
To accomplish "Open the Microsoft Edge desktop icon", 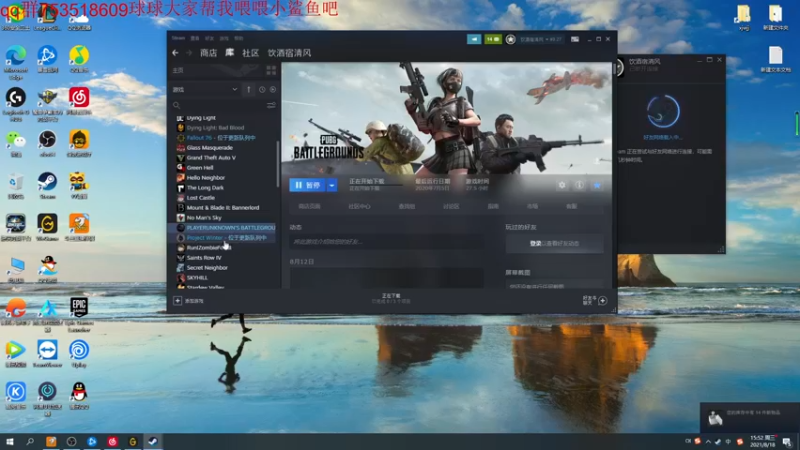I will click(16, 63).
